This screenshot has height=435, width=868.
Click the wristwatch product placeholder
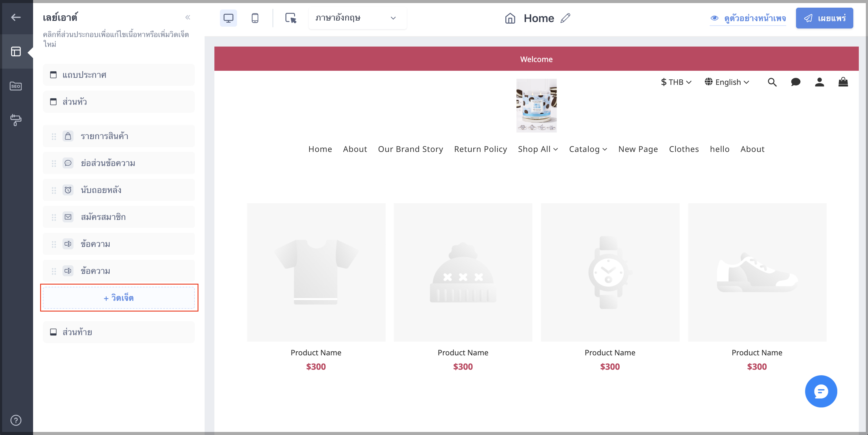tap(610, 272)
